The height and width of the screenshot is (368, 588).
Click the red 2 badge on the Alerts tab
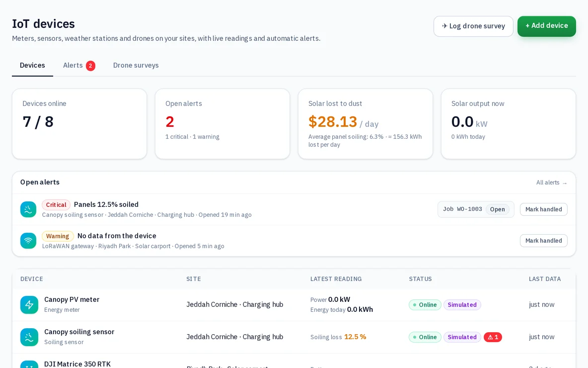click(x=90, y=66)
